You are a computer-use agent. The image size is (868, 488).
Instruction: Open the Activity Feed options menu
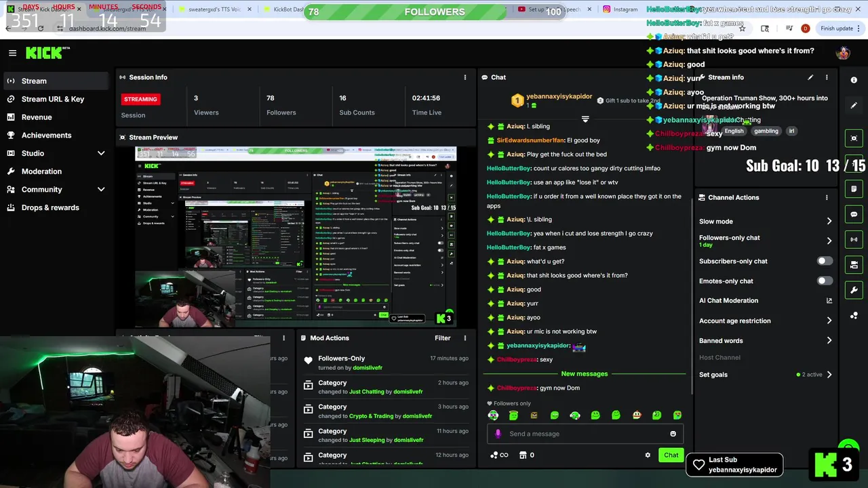coord(283,338)
